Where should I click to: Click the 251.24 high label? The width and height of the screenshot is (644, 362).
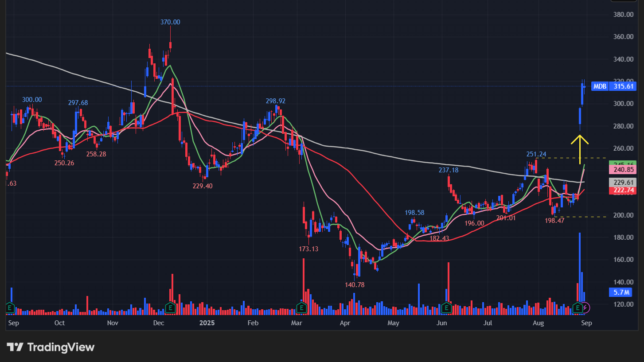[x=536, y=154]
